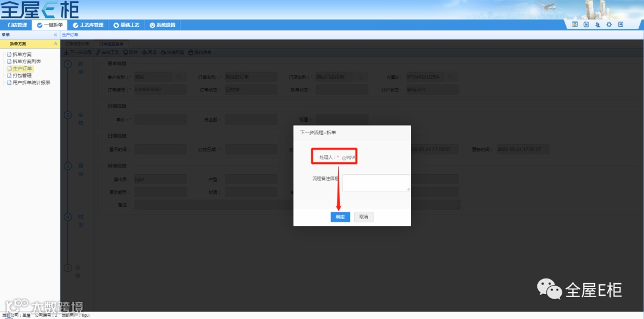Click the 订单名称 input field

[251, 77]
